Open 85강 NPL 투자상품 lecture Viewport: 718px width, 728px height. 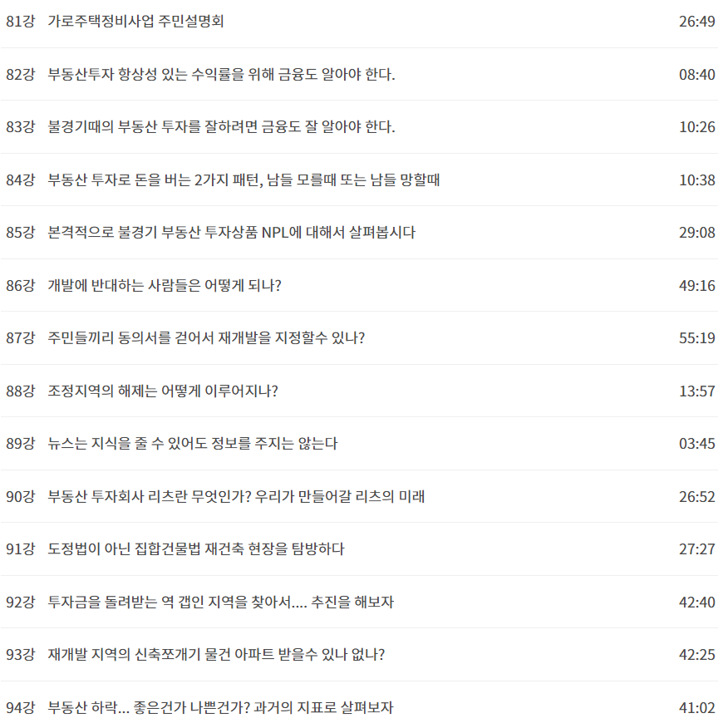(359, 232)
